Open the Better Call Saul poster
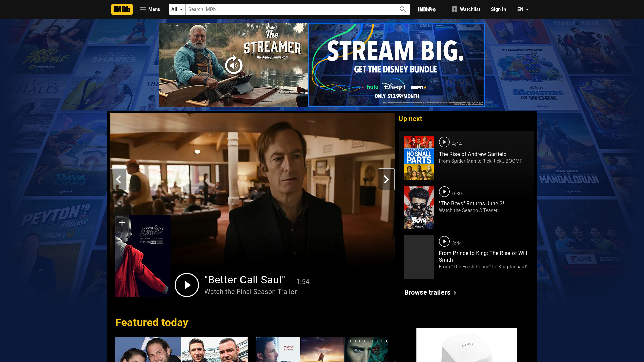Image resolution: width=644 pixels, height=362 pixels. click(143, 256)
